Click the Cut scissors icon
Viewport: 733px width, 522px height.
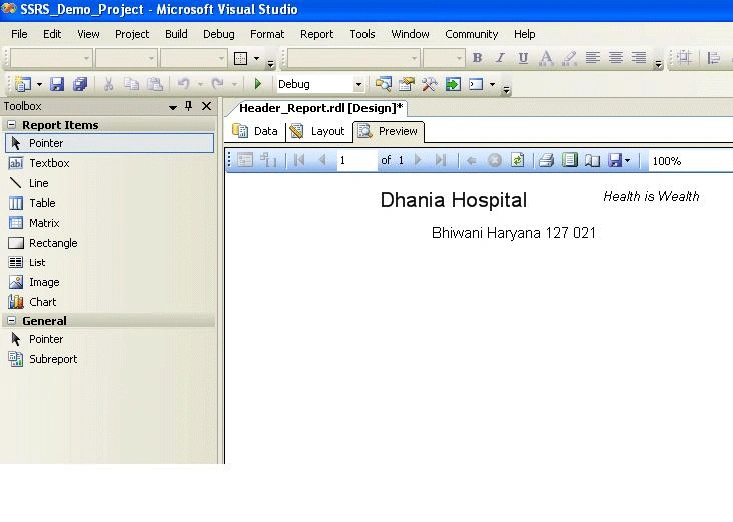click(x=108, y=84)
